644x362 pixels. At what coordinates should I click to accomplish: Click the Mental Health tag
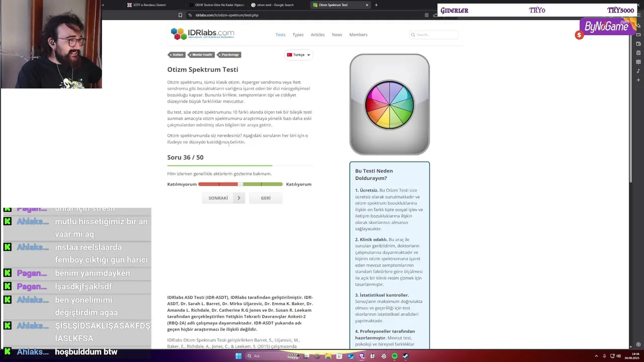[x=201, y=55]
